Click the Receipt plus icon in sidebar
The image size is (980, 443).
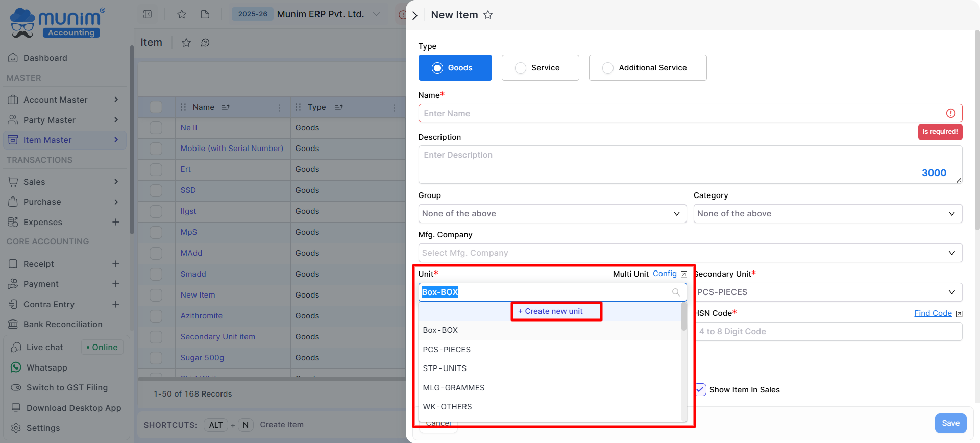(116, 264)
